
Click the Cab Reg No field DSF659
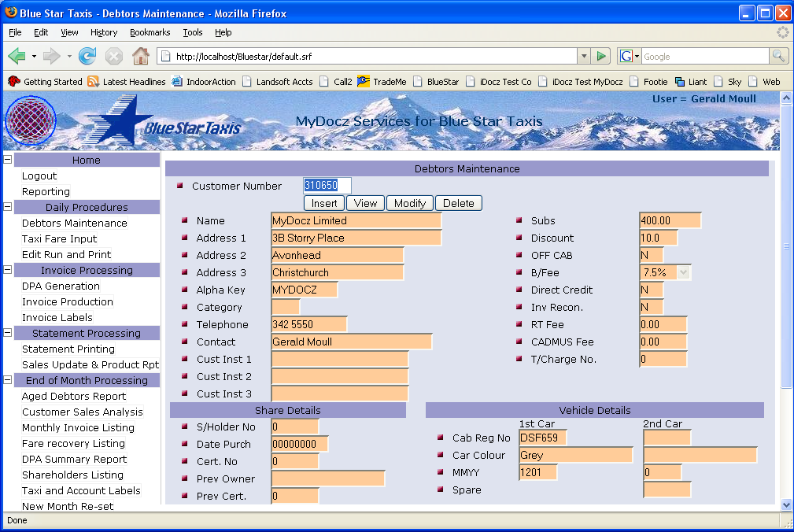(542, 438)
